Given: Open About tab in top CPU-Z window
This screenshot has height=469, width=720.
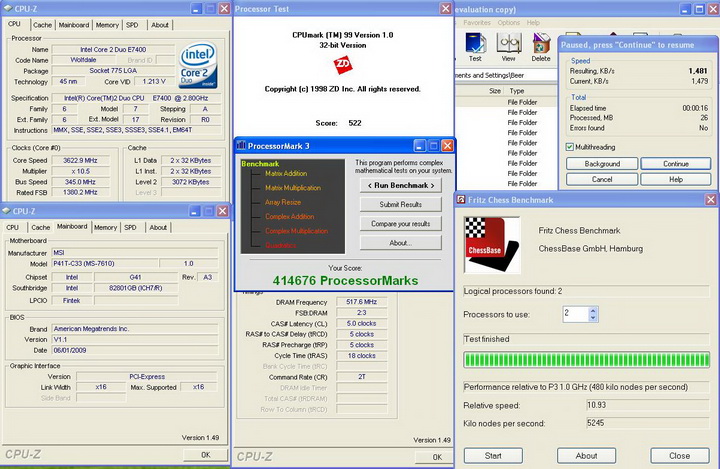Looking at the screenshot, I should (x=160, y=25).
